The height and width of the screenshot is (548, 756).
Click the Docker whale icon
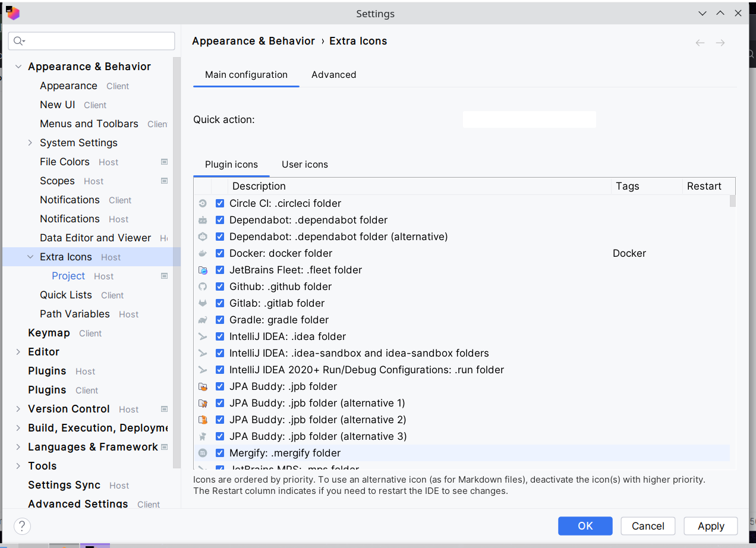(203, 253)
